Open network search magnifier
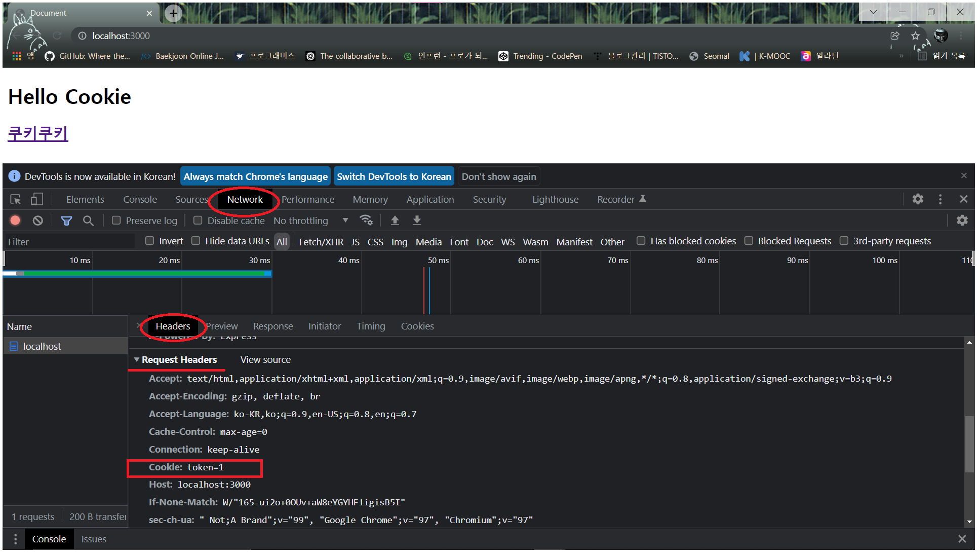Image resolution: width=980 pixels, height=555 pixels. click(88, 220)
